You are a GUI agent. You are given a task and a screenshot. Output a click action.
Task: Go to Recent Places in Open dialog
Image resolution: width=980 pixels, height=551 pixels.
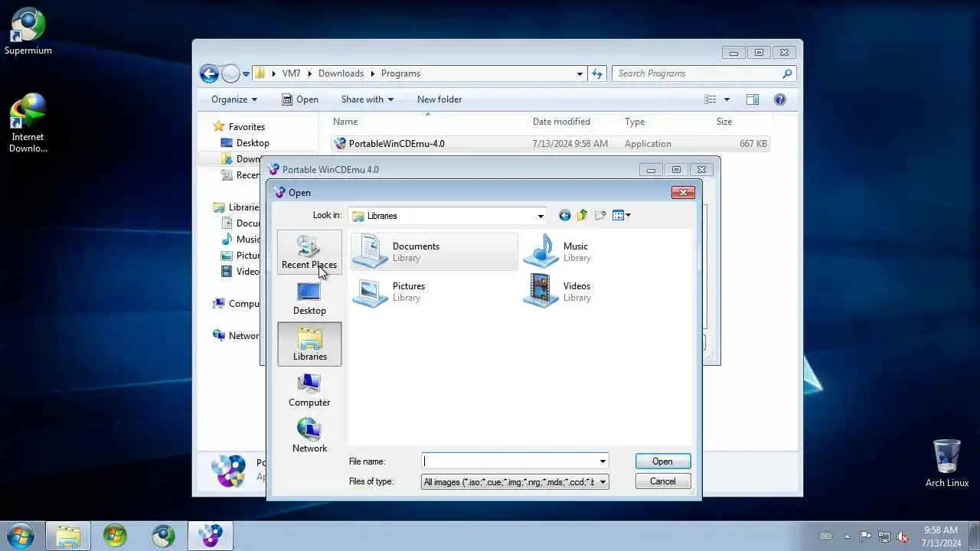[309, 253]
